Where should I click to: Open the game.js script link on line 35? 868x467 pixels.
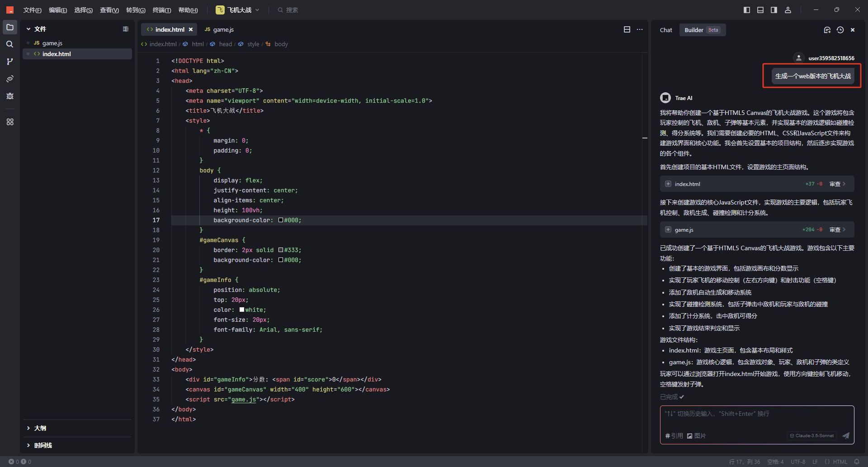click(x=244, y=399)
